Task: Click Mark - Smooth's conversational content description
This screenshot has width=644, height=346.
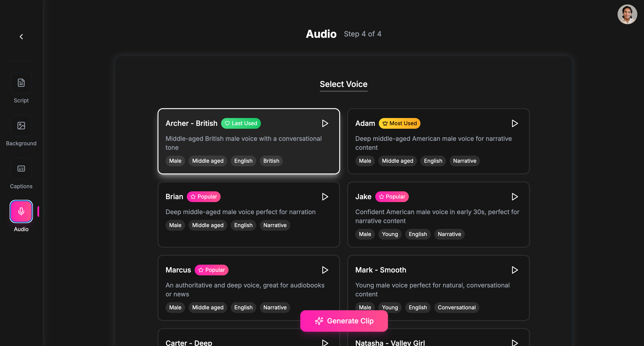Action: [433, 290]
